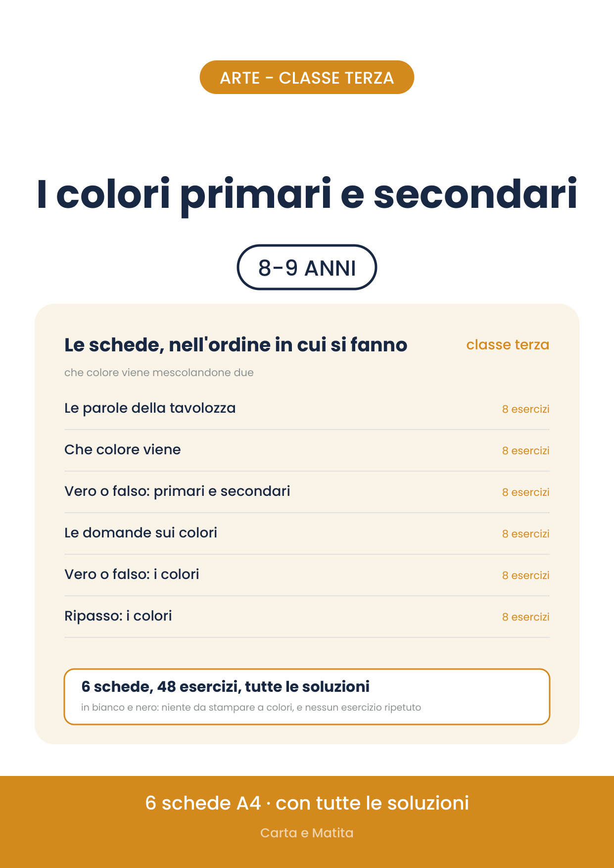
Task: Click subtitle che colore viene mescolandone due
Action: (159, 373)
